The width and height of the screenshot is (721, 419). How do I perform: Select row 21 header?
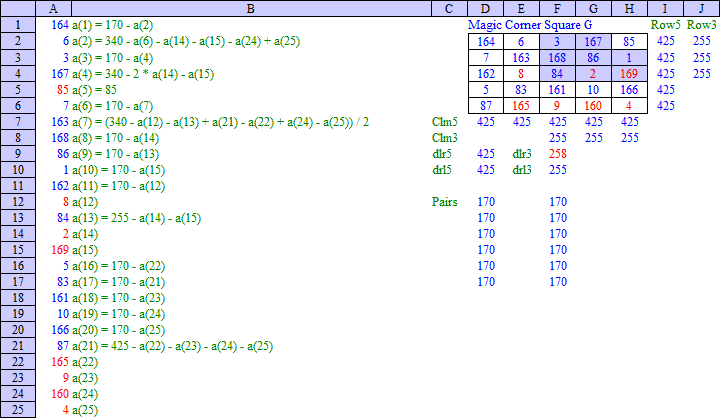18,345
